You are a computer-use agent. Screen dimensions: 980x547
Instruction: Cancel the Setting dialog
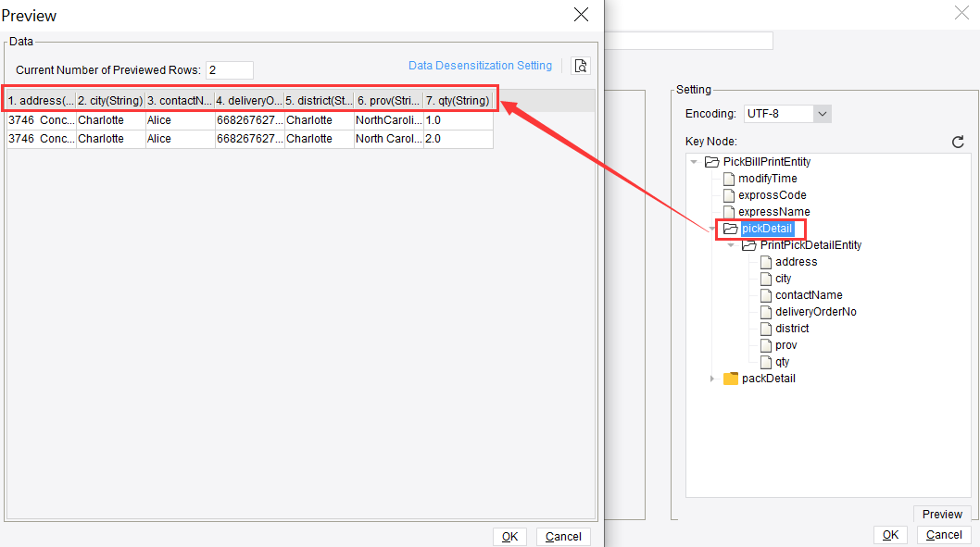tap(943, 534)
